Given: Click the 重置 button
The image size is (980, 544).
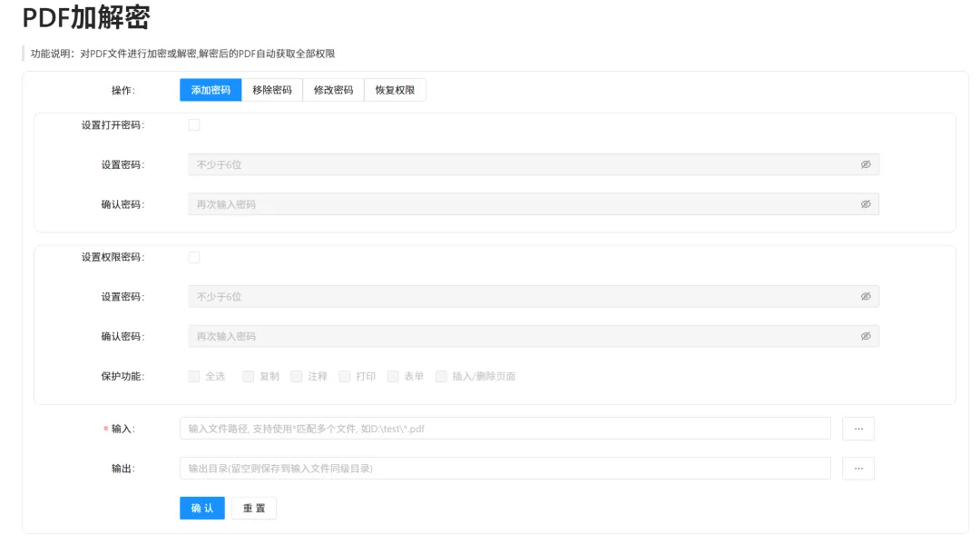Looking at the screenshot, I should coord(254,509).
